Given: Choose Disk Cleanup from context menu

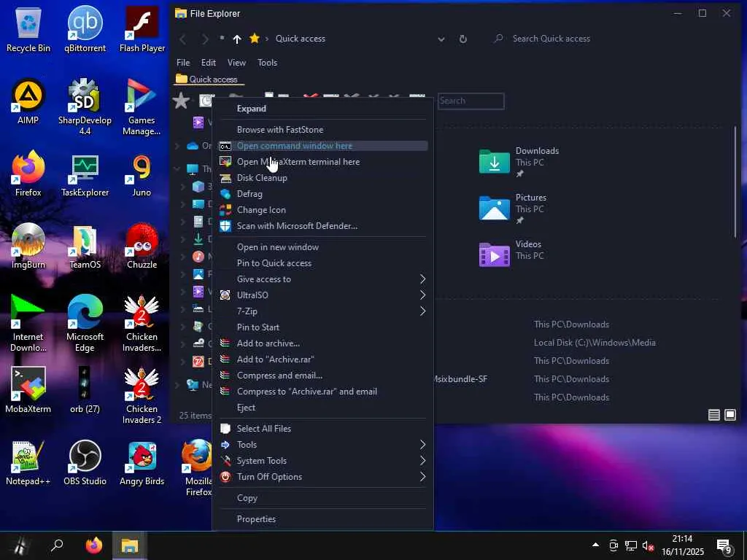Looking at the screenshot, I should pos(322,178).
